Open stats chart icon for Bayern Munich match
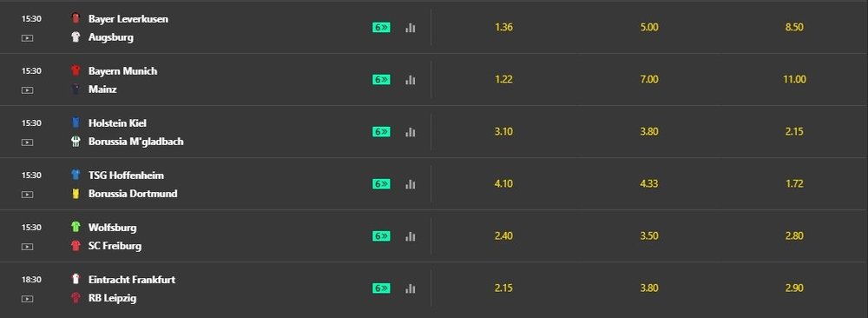The width and height of the screenshot is (868, 318). [x=411, y=80]
